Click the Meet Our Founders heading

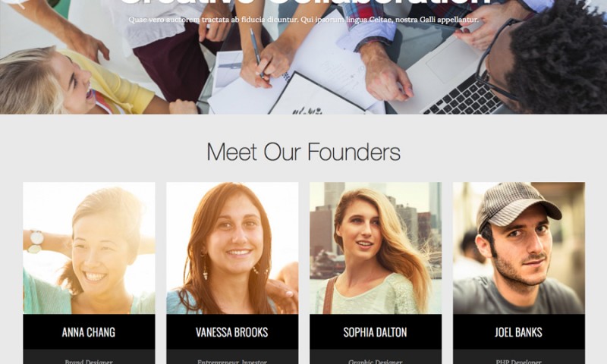click(303, 152)
